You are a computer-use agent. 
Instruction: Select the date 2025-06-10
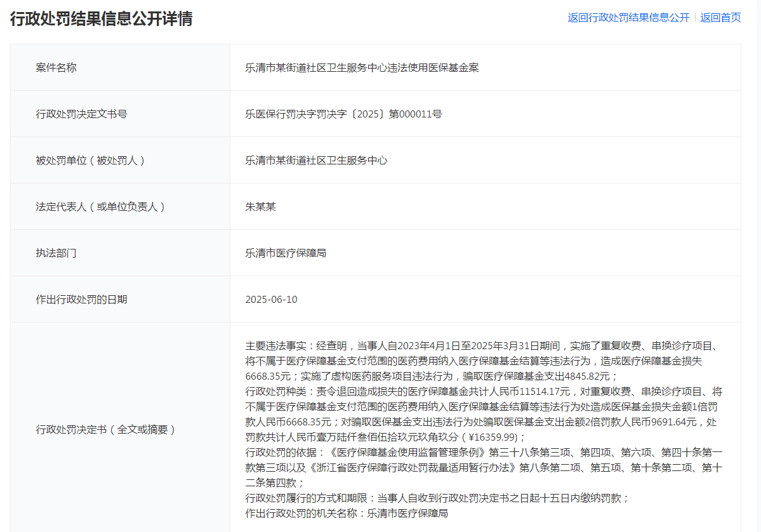tap(271, 300)
